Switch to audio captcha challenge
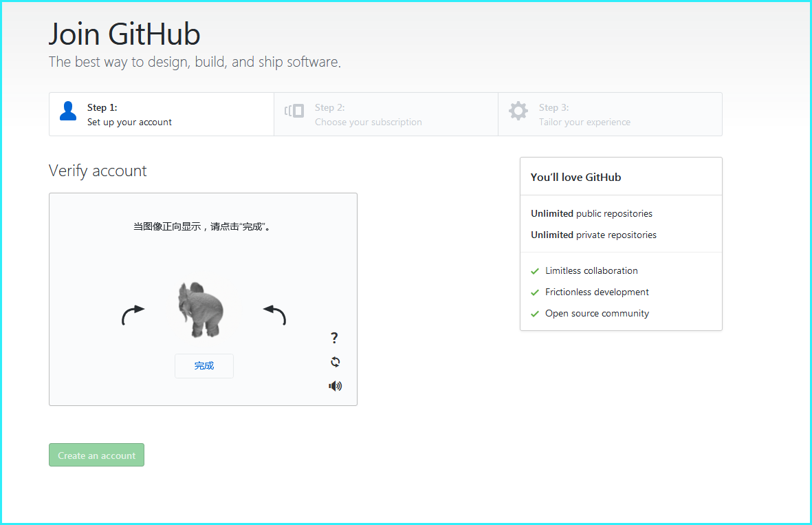The image size is (812, 525). point(335,385)
